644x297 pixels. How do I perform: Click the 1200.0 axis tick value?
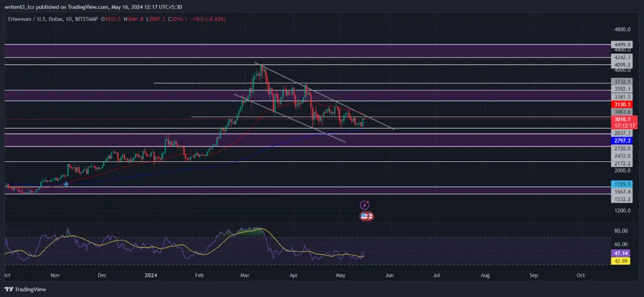(623, 210)
